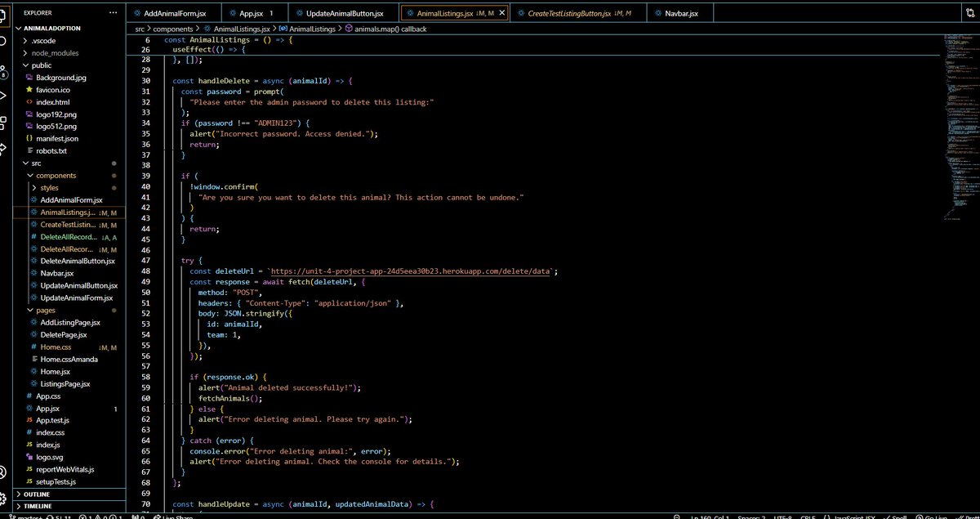Open App.test.js in the explorer
This screenshot has height=519, width=980.
point(52,421)
